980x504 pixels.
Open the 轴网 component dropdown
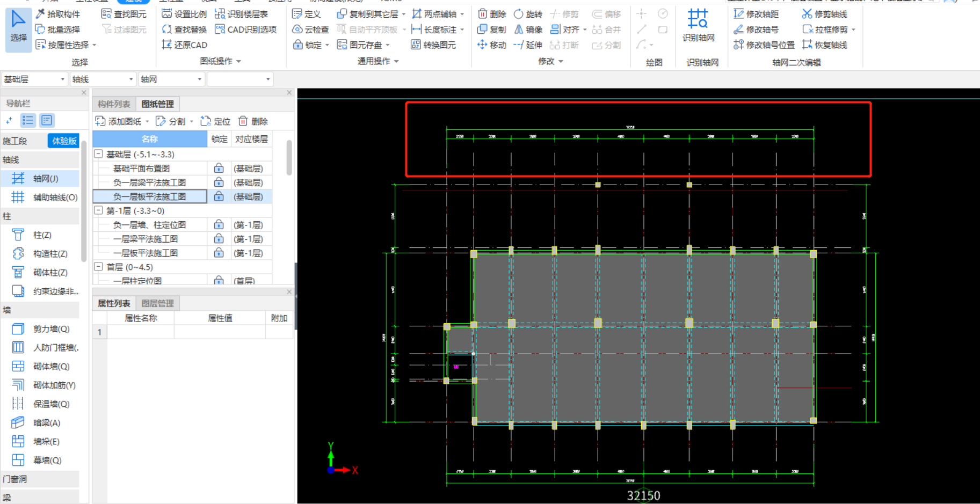[171, 79]
